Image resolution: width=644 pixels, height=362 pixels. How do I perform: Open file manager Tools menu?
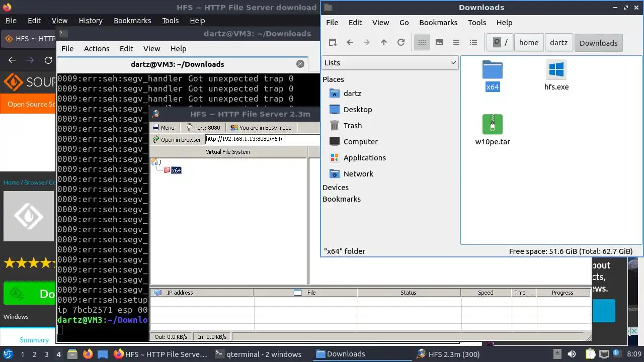[x=477, y=23]
